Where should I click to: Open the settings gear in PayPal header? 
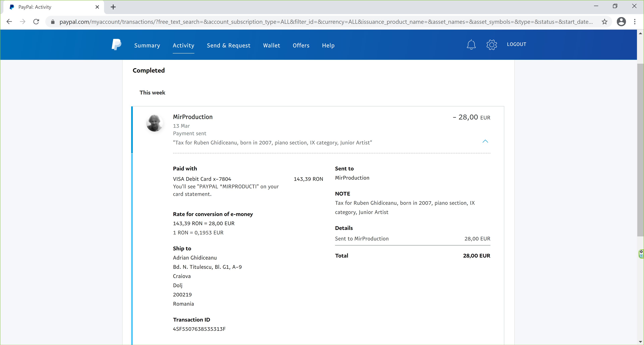point(492,45)
